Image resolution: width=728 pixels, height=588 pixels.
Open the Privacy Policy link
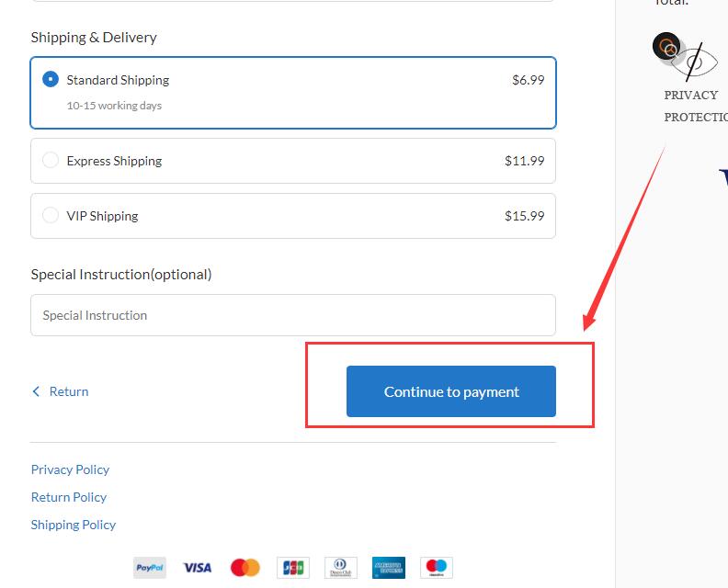pyautogui.click(x=70, y=469)
